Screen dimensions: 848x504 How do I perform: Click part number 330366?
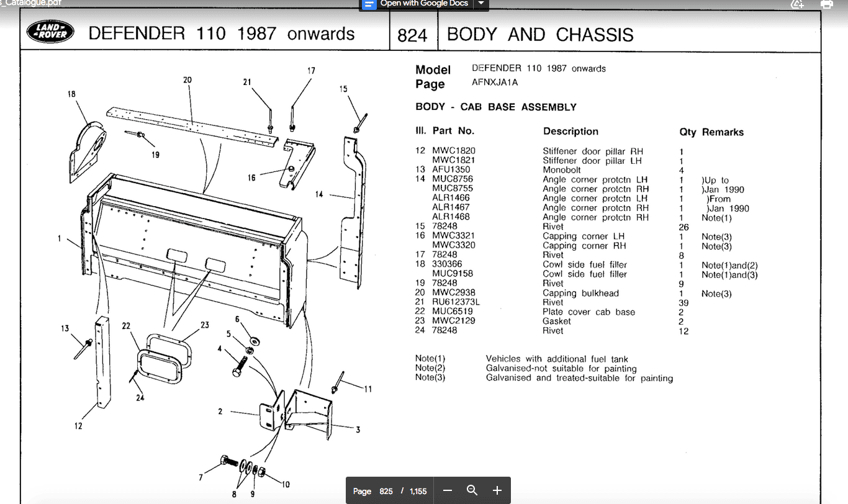(x=447, y=264)
